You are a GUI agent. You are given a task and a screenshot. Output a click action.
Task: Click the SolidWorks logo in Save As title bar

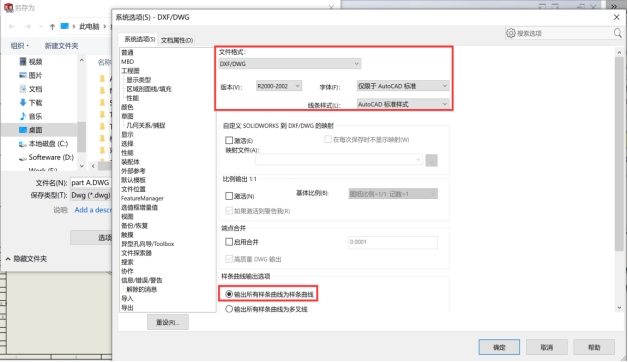coord(8,7)
